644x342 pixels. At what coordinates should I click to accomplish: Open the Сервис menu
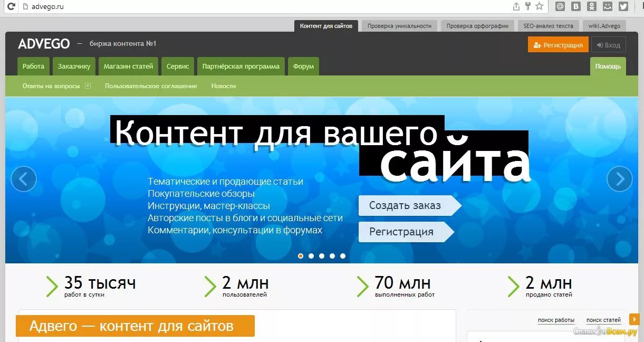tap(178, 66)
